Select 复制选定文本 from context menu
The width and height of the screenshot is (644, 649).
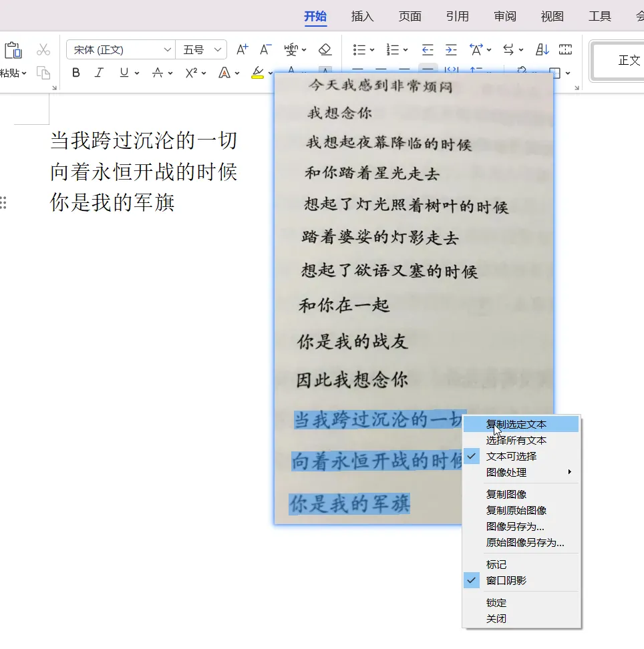pyautogui.click(x=516, y=424)
